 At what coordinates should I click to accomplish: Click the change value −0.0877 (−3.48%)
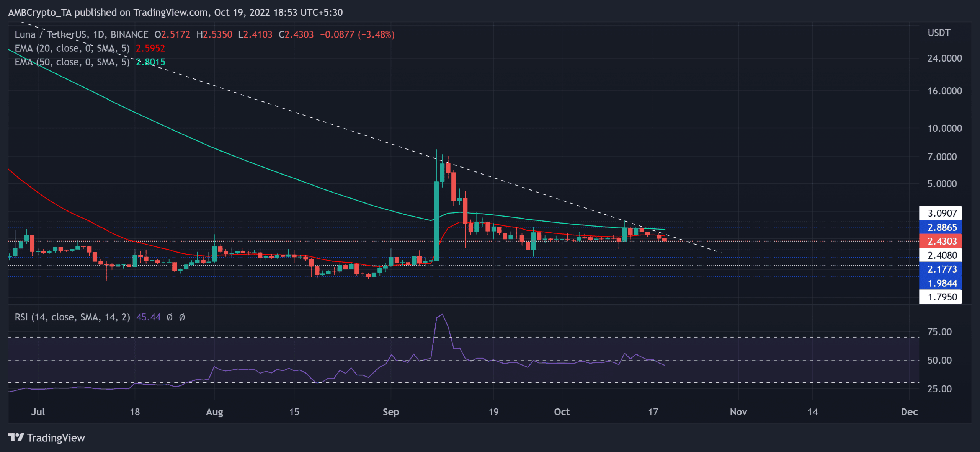[357, 34]
